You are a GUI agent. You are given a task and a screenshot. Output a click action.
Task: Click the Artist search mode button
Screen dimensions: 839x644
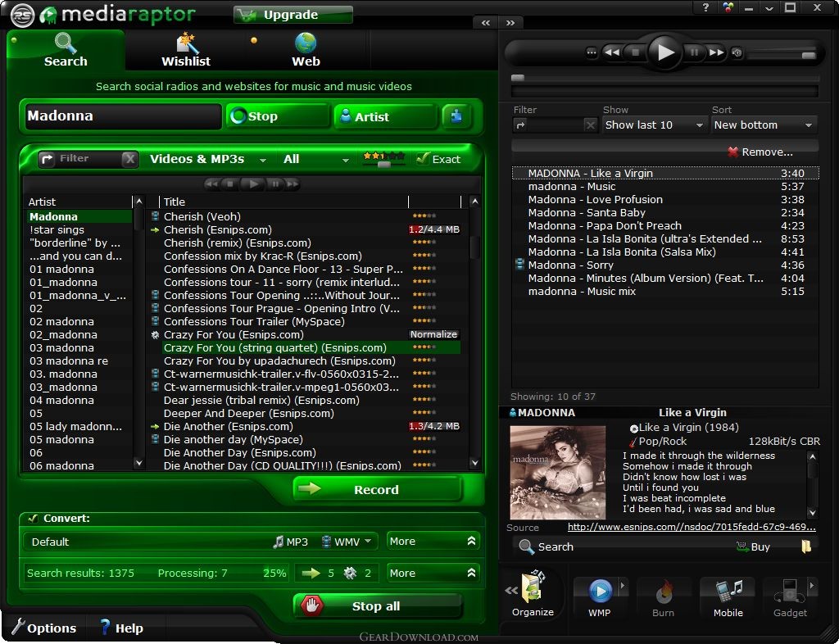tap(385, 116)
